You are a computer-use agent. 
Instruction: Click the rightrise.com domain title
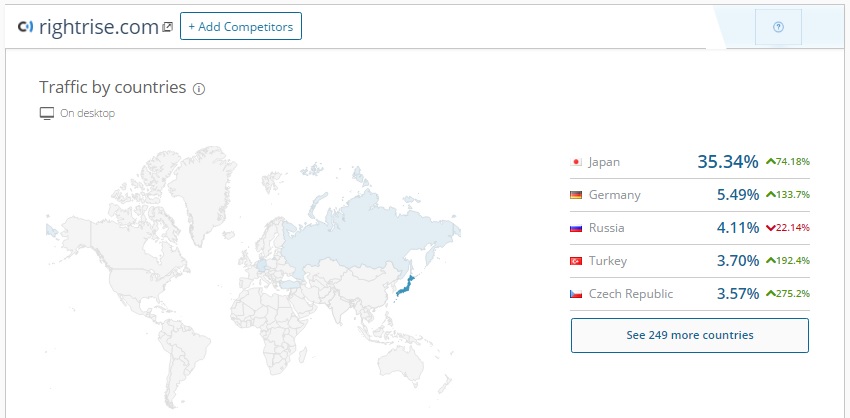click(99, 27)
